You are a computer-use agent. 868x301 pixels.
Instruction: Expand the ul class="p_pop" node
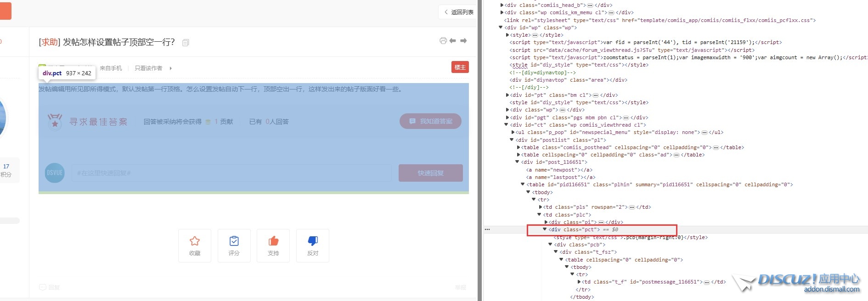[513, 132]
